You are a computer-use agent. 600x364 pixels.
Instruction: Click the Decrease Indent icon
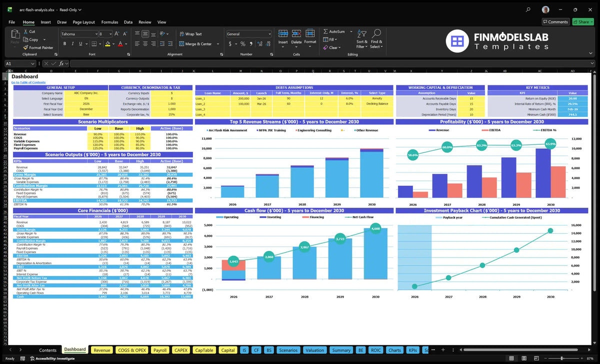(163, 44)
